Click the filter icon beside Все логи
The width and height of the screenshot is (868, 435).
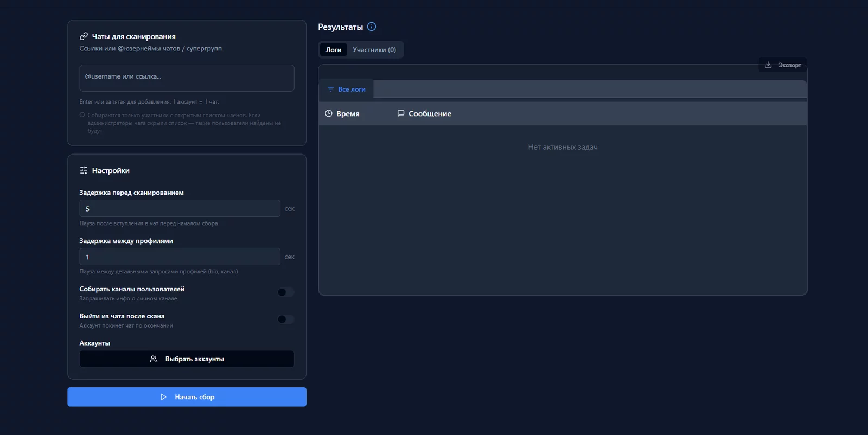[x=330, y=89]
